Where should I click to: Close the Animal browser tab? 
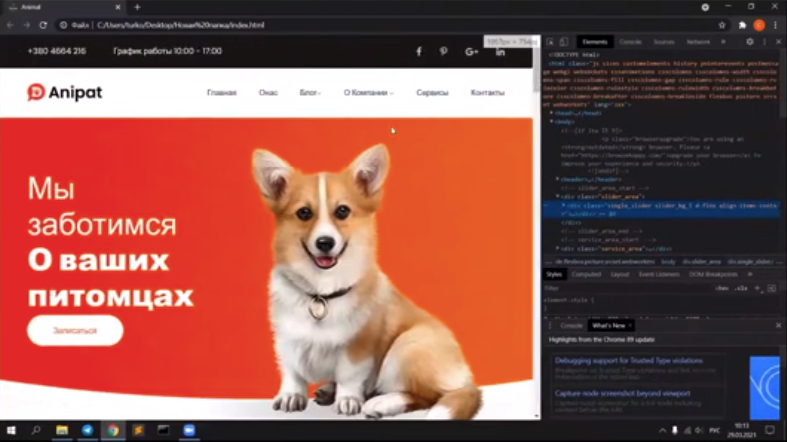118,7
